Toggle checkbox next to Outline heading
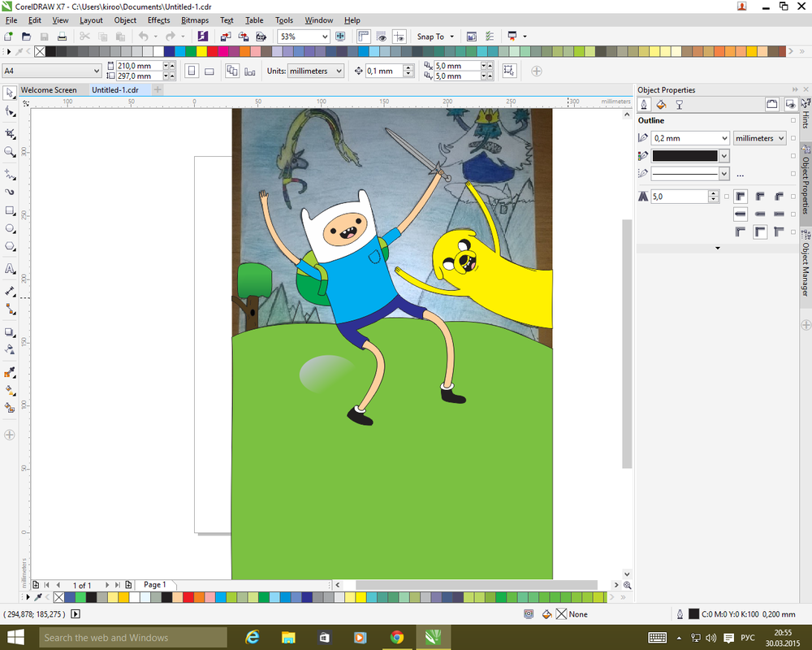The height and width of the screenshot is (650, 812). tap(793, 120)
